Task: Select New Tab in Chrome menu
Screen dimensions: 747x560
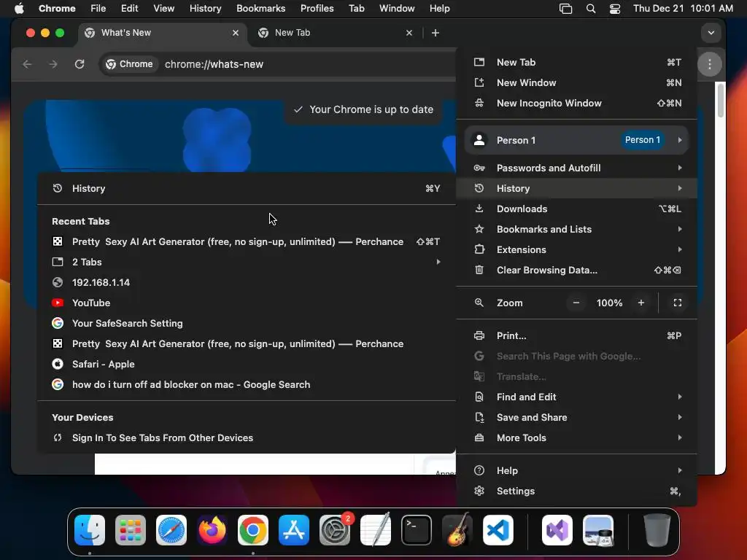Action: (577, 63)
